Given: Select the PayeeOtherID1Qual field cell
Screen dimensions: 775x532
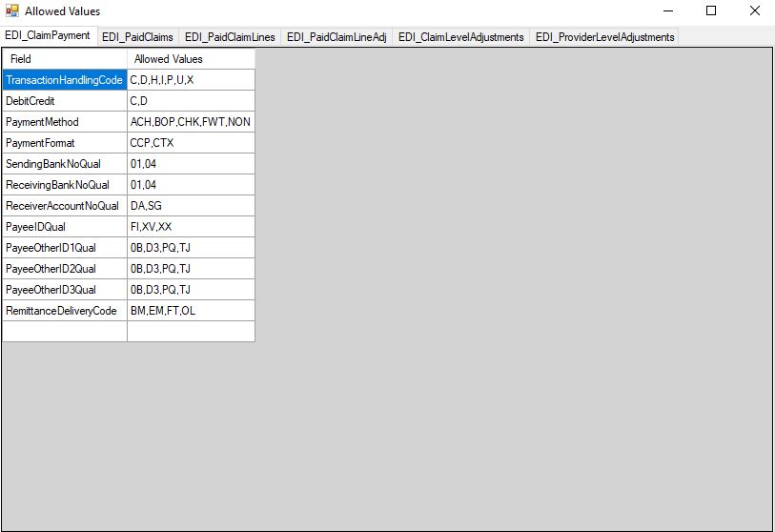Looking at the screenshot, I should pos(65,248).
